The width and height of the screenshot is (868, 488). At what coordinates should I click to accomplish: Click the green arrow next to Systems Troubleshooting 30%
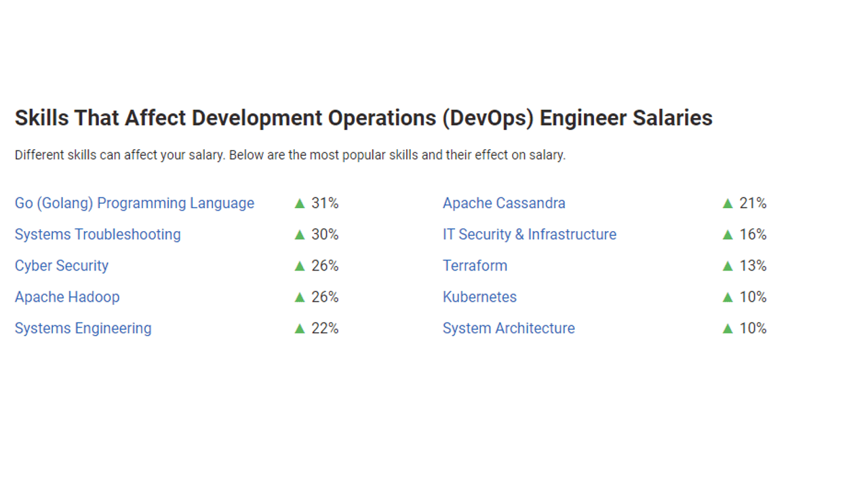(x=300, y=235)
